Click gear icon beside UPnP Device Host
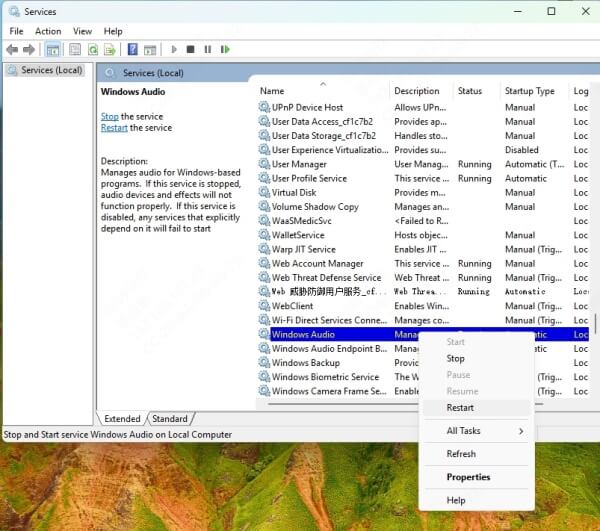 click(x=264, y=107)
